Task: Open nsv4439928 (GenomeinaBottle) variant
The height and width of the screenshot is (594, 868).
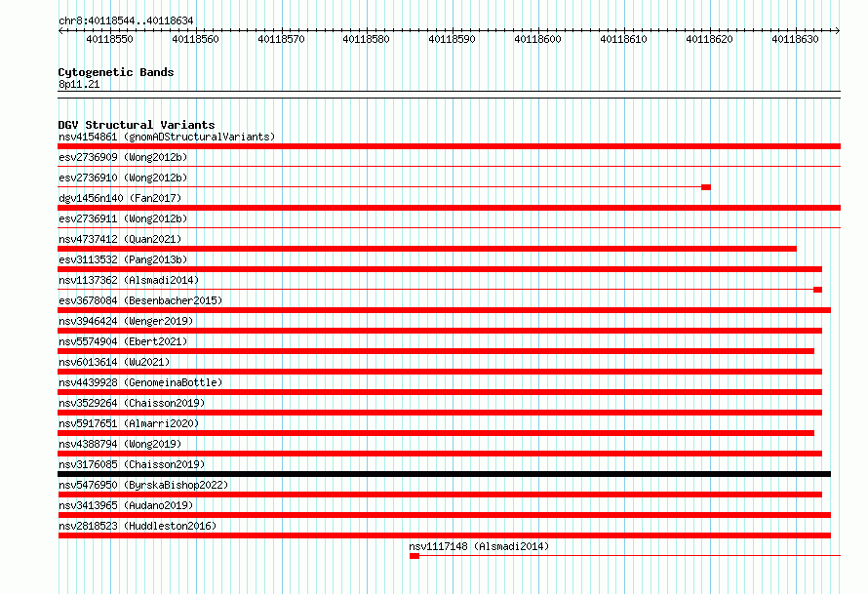Action: coord(140,382)
